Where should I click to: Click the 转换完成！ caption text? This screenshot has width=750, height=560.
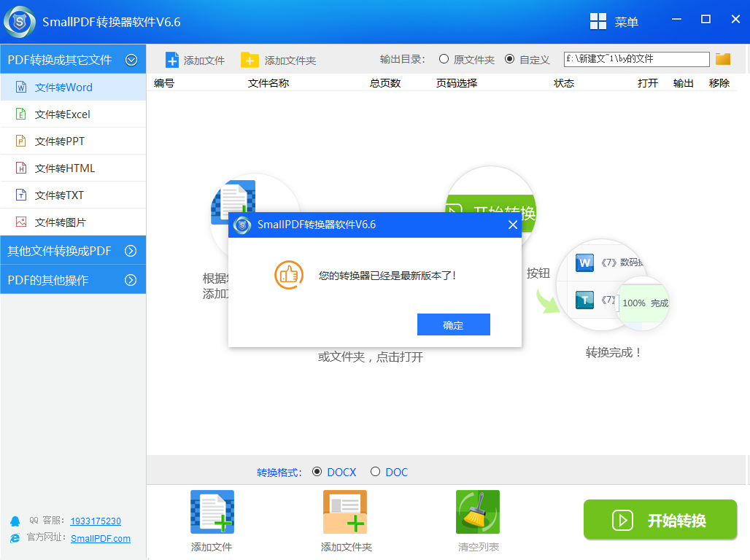(613, 352)
